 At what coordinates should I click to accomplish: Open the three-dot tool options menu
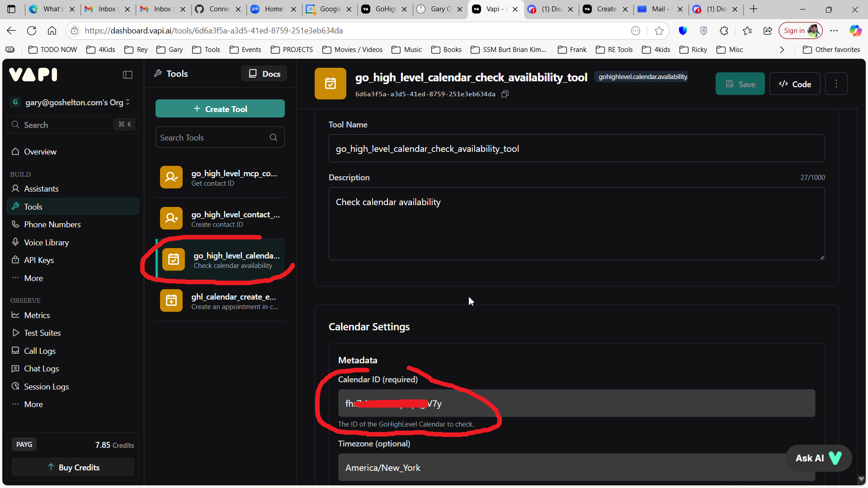coord(836,84)
